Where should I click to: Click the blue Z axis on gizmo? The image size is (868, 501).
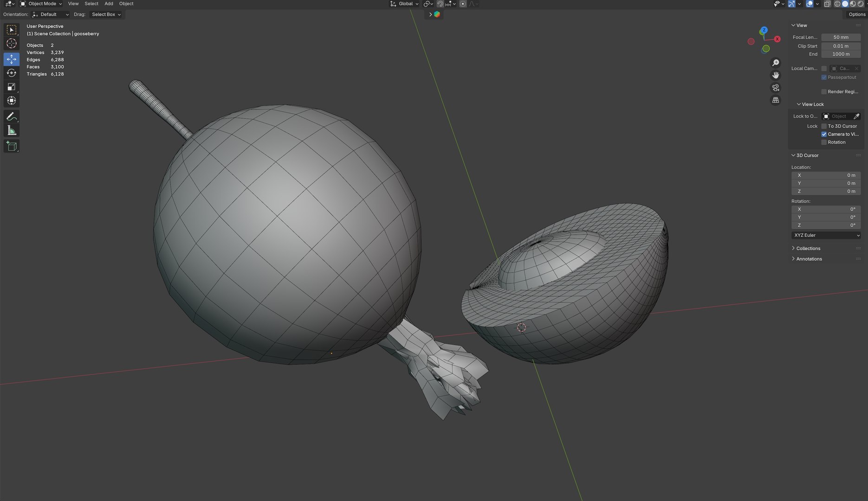pos(764,31)
